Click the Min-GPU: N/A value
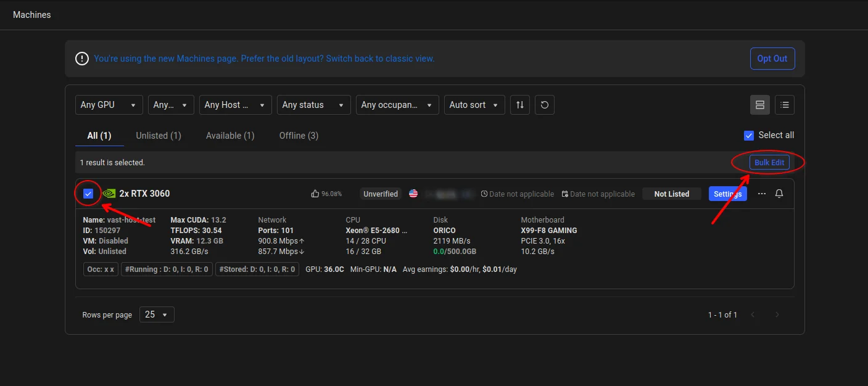Viewport: 868px width, 386px height. [x=373, y=269]
